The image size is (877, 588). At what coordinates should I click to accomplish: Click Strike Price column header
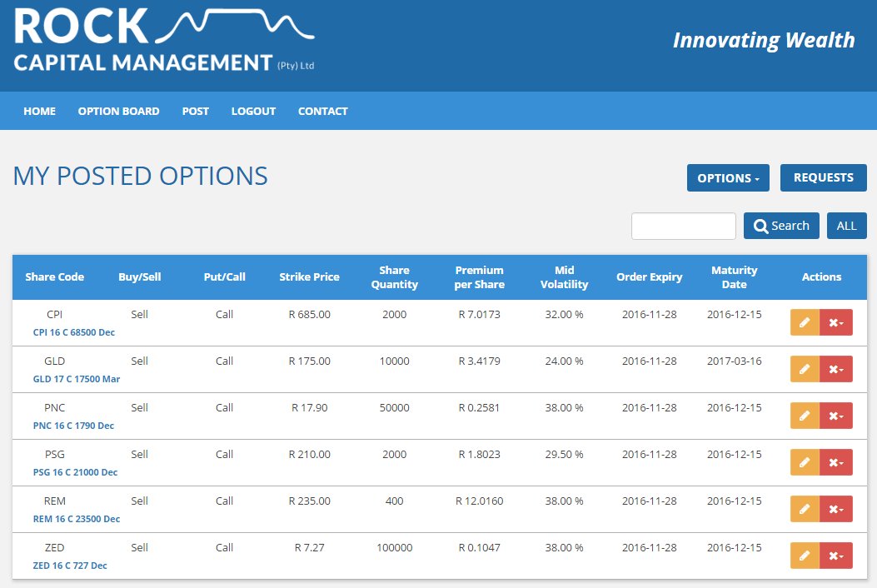pyautogui.click(x=309, y=277)
